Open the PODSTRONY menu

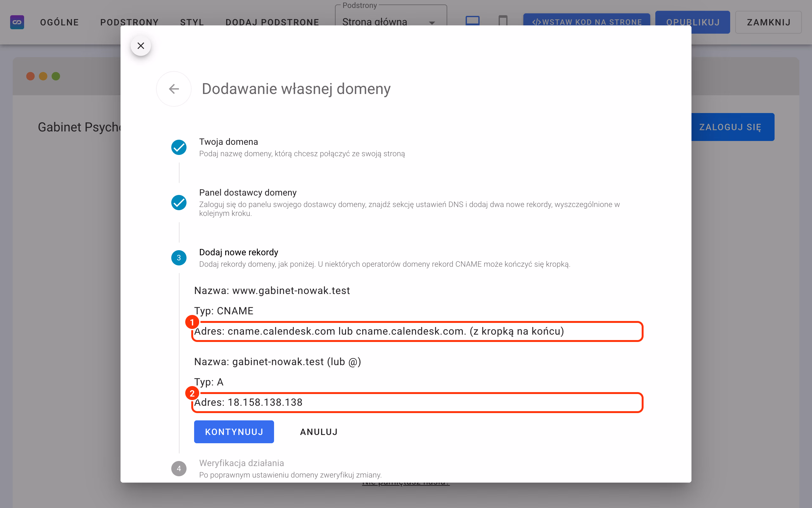[129, 22]
